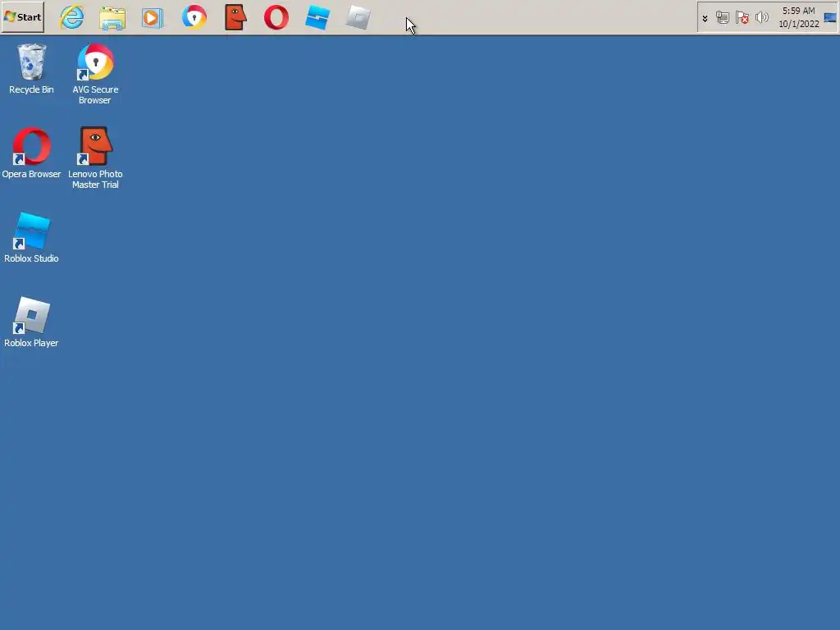Launch Internet Explorer from the taskbar
The image size is (840, 630).
[x=71, y=17]
